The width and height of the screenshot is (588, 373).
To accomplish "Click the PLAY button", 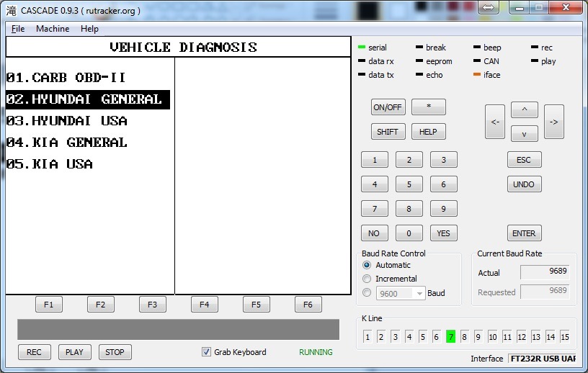I will [x=75, y=352].
